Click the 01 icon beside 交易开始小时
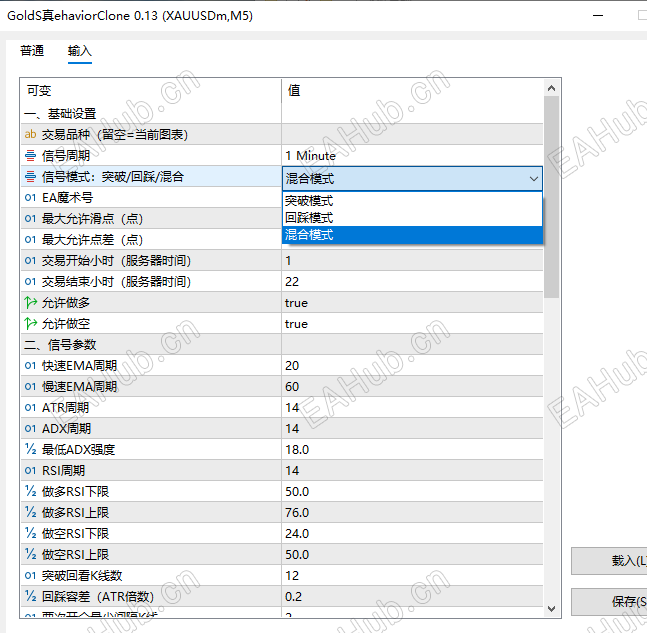Image resolution: width=647 pixels, height=633 pixels. point(30,260)
